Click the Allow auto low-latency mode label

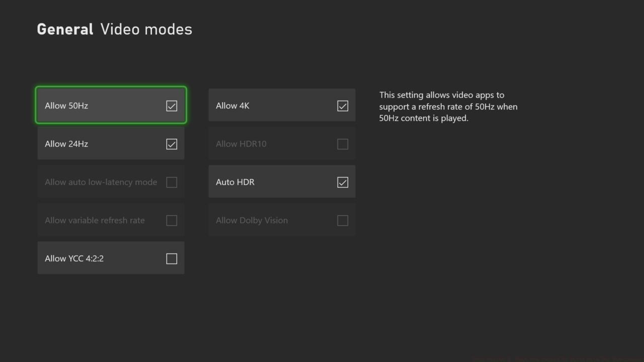point(101,183)
